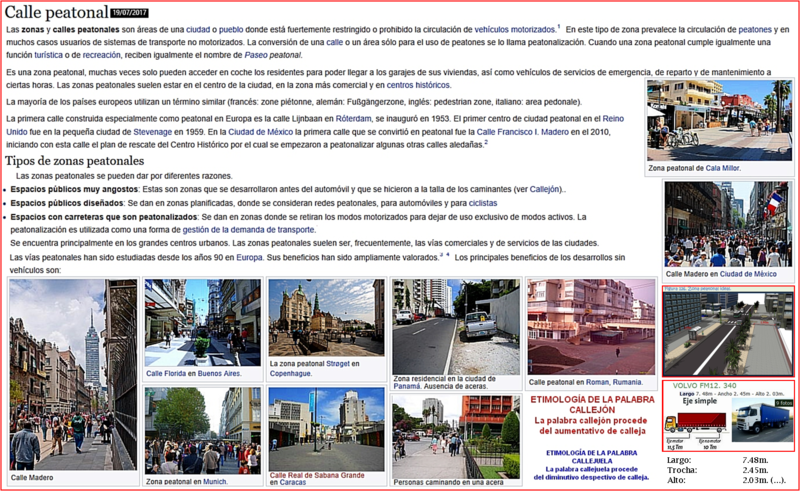Follow the 'pueblo' hyperlink

(x=231, y=30)
